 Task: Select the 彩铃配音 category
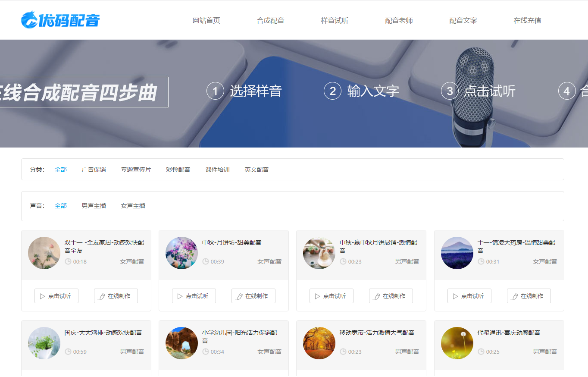[178, 169]
